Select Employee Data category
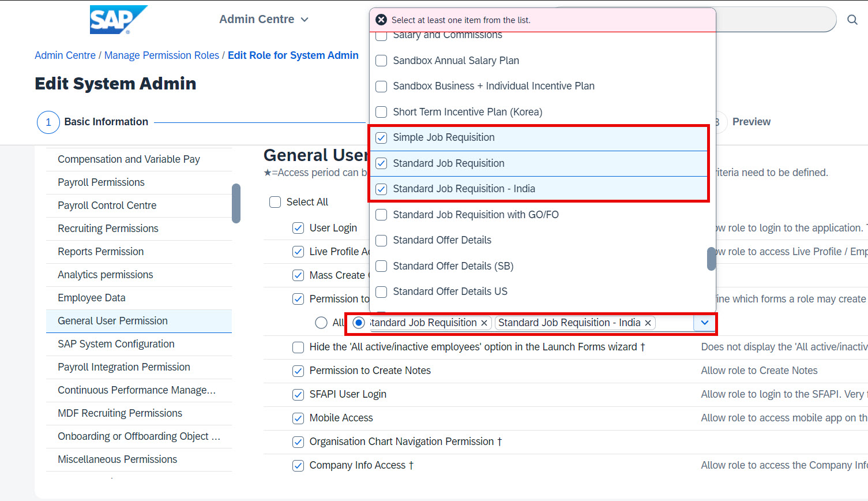 pyautogui.click(x=139, y=298)
